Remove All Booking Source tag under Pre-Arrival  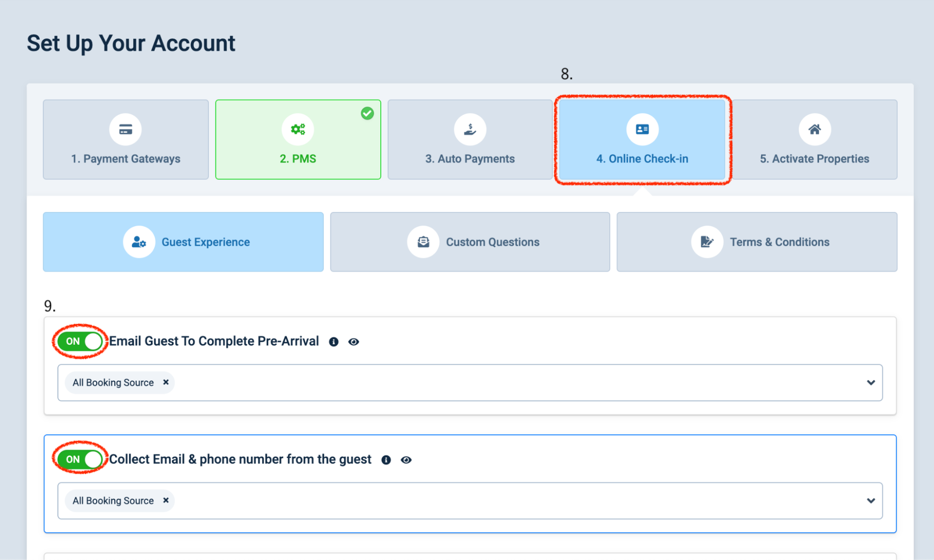(x=166, y=382)
